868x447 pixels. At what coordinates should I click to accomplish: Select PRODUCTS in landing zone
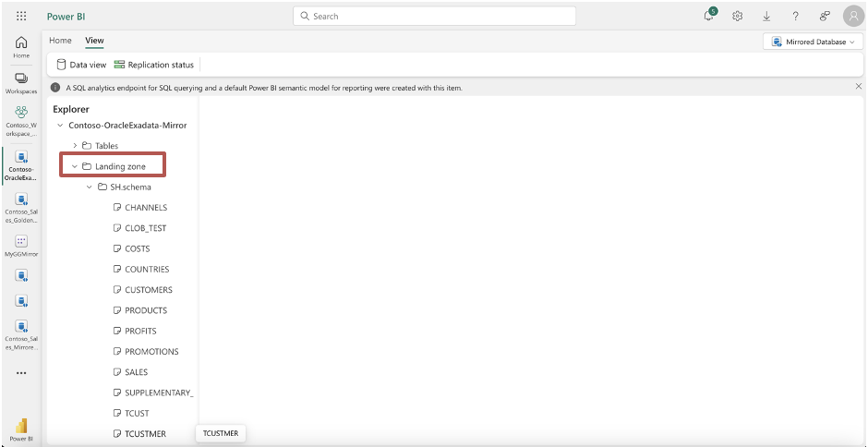pos(146,310)
